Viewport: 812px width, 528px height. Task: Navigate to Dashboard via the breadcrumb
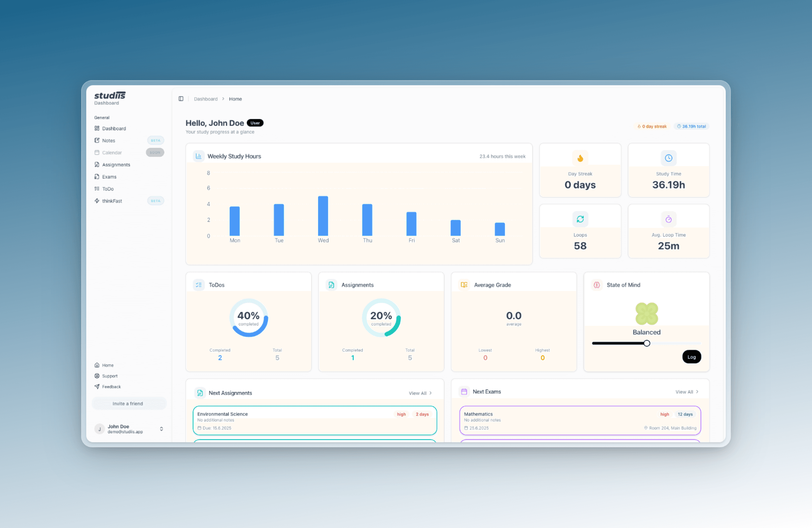click(x=206, y=99)
